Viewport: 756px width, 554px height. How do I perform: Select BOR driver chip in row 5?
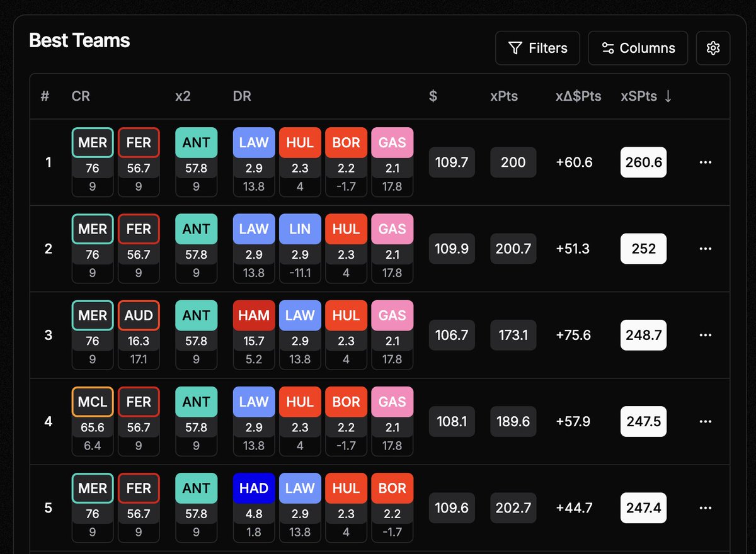click(392, 488)
